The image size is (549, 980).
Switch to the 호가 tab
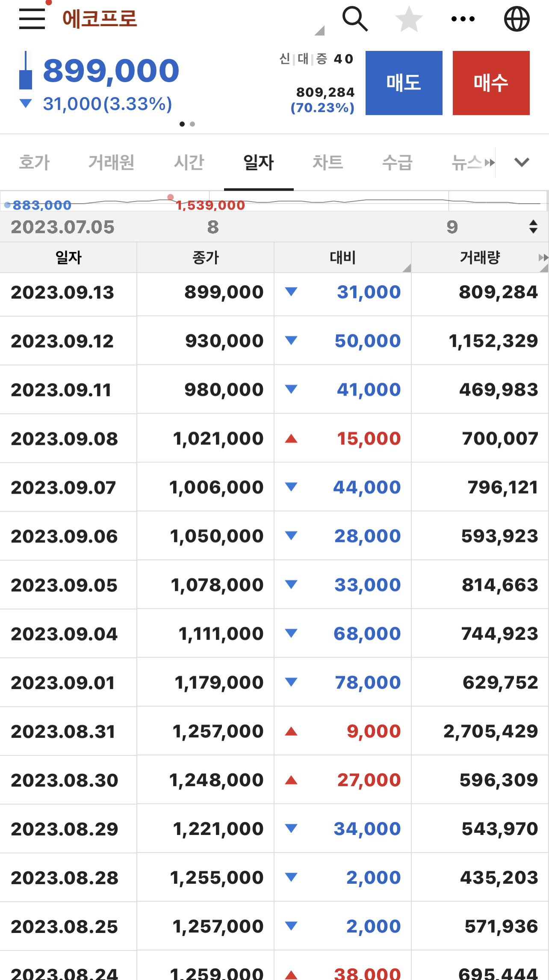click(35, 163)
